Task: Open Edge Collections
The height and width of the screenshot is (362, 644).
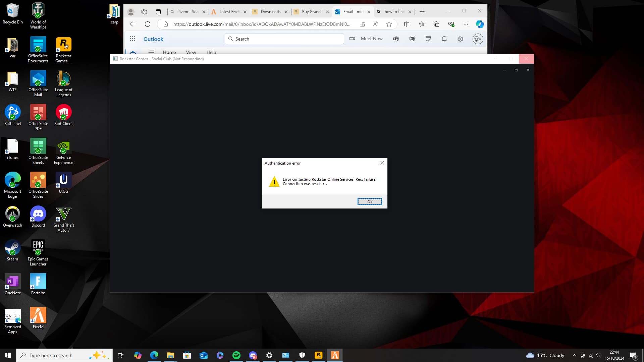Action: click(436, 24)
